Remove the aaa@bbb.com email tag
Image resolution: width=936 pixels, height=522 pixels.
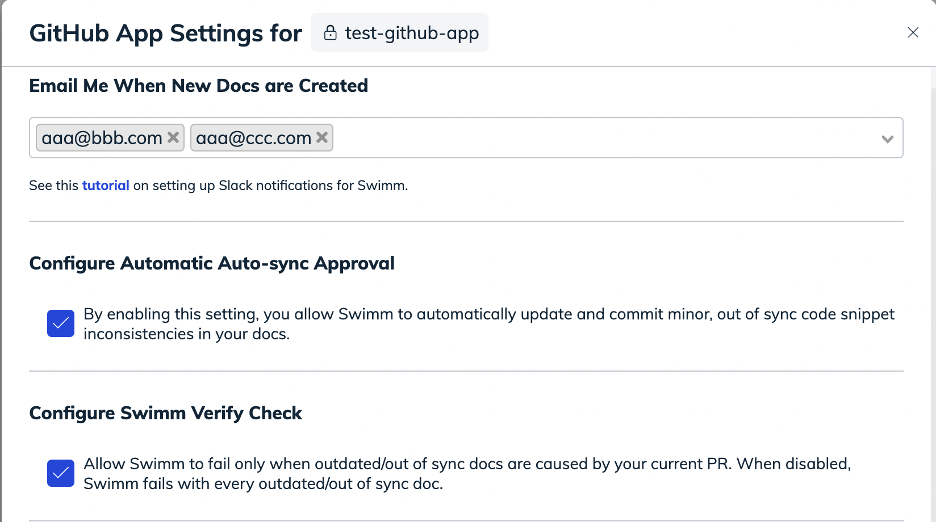(x=173, y=137)
